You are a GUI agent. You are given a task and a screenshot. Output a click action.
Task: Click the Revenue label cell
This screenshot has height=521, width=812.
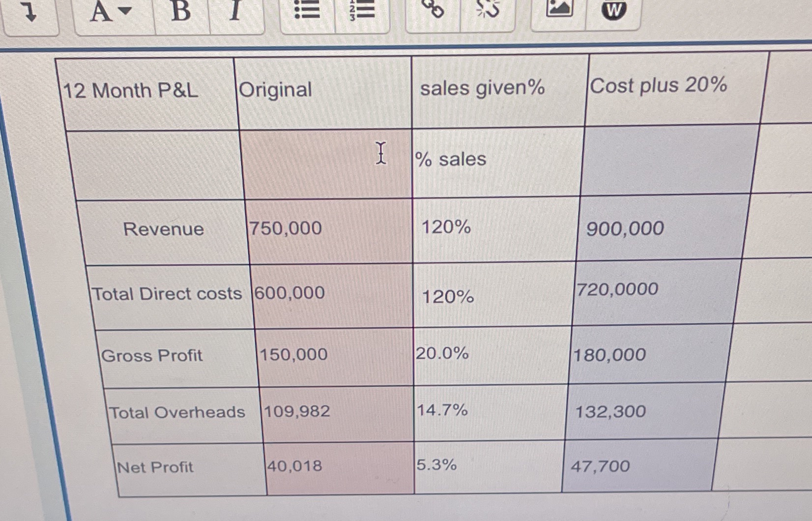coord(164,229)
